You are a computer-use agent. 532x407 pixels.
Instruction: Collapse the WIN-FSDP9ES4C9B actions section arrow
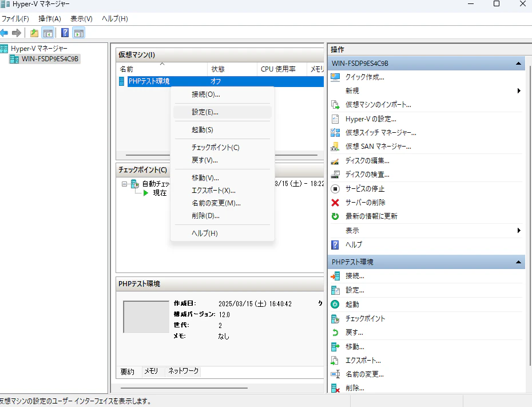pyautogui.click(x=518, y=64)
